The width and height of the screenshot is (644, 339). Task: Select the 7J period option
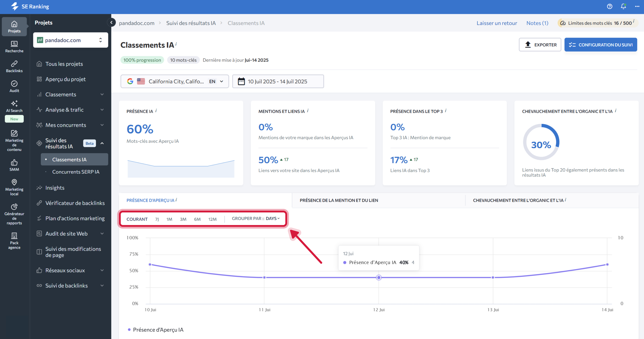[157, 219]
